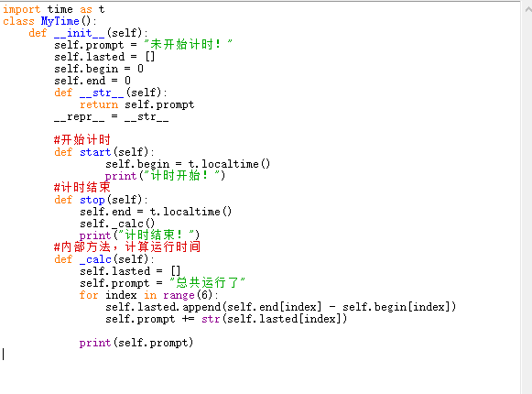Click the '__repr__ = __str__' line

click(x=112, y=116)
